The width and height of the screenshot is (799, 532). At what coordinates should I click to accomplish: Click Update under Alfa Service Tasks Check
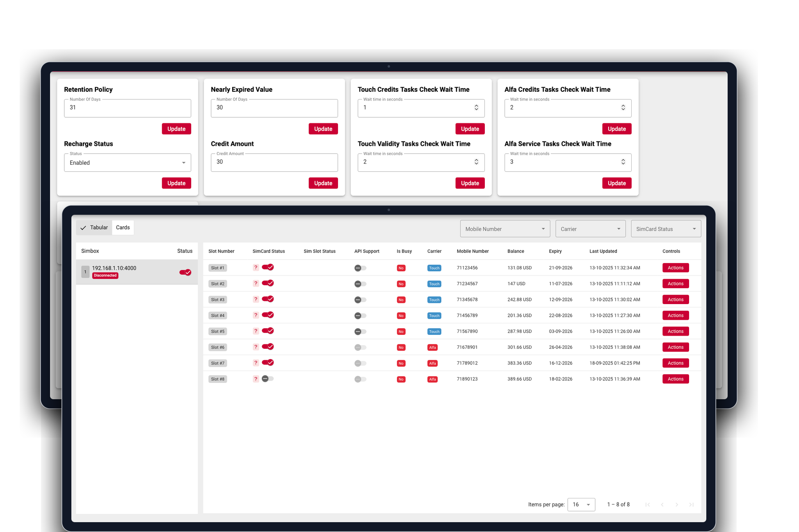617,183
